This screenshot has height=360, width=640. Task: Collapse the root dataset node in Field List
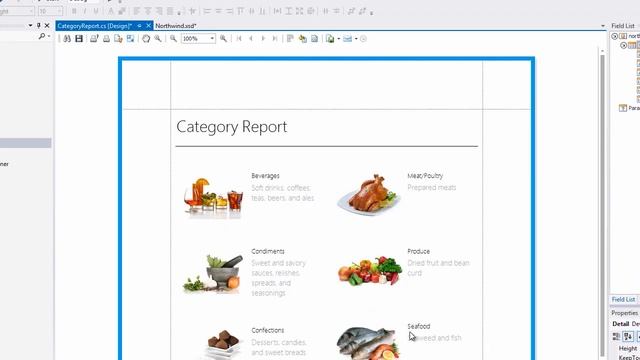pyautogui.click(x=615, y=36)
